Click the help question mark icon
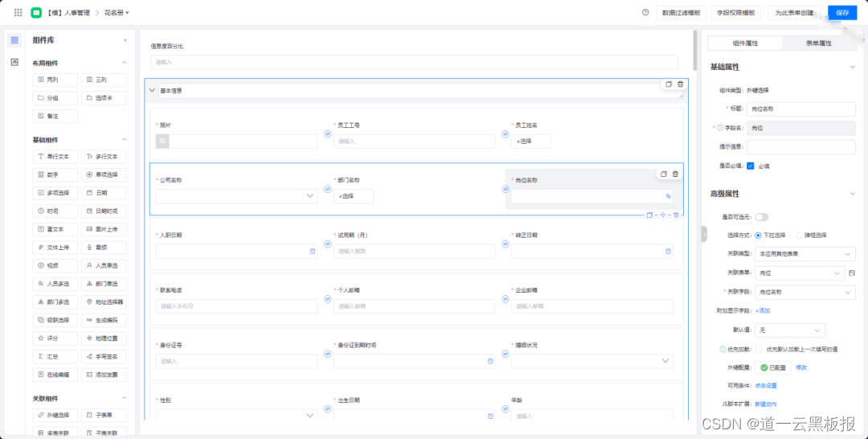 point(645,12)
